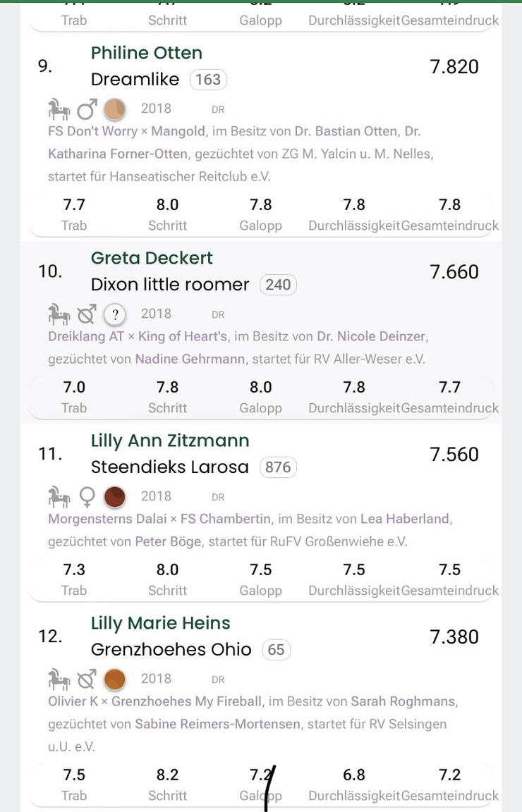Open rider Lilly Marie Heins' entry
The image size is (522, 812).
(x=161, y=623)
